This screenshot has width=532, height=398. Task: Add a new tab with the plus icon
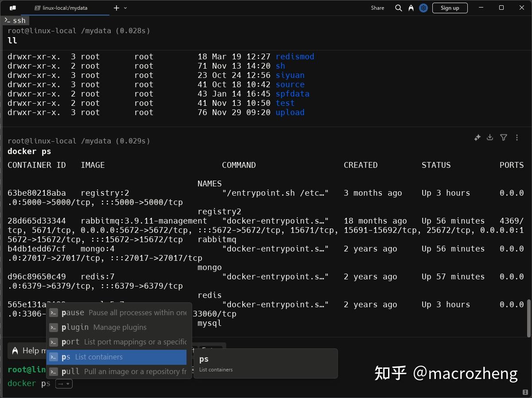coord(116,8)
